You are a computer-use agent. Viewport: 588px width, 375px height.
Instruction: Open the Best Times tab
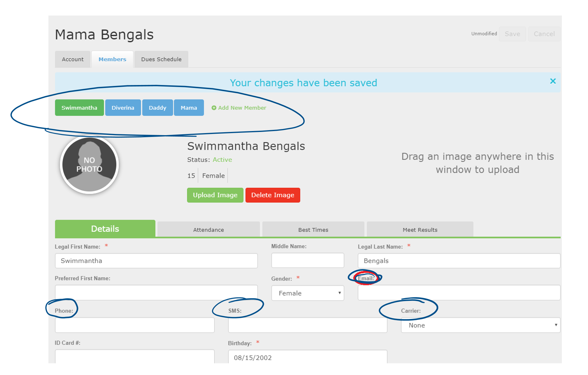coord(313,230)
